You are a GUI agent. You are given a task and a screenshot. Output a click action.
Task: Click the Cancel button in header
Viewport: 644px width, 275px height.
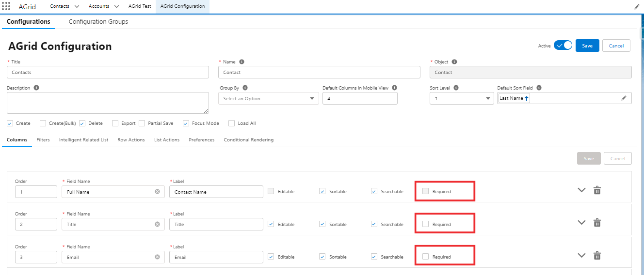616,46
